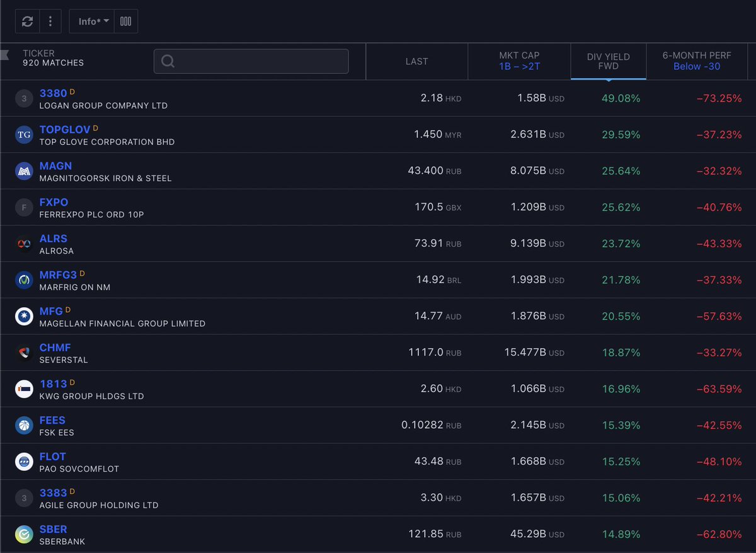Viewport: 756px width, 553px height.
Task: Click the Ferrexpo F logo icon
Action: 24,207
